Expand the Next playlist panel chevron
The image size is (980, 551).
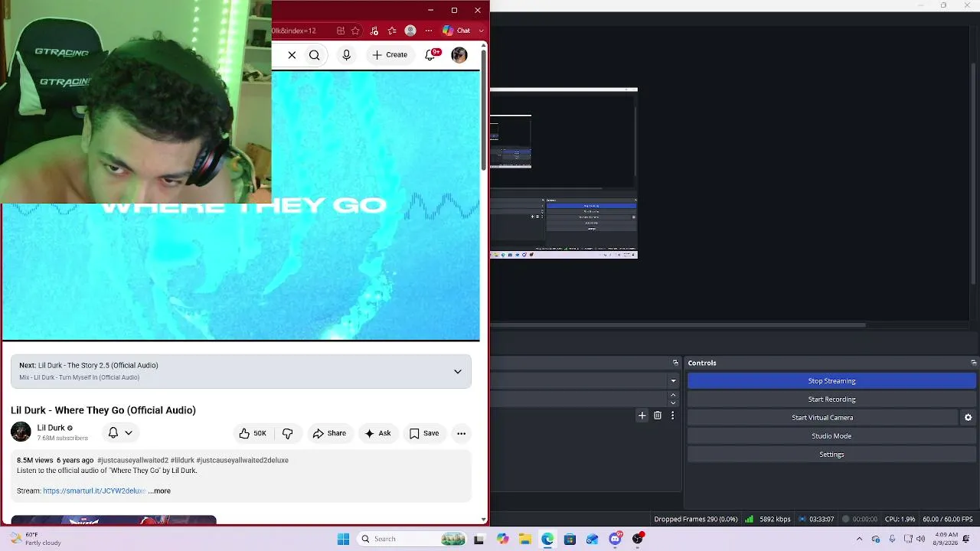pyautogui.click(x=458, y=371)
